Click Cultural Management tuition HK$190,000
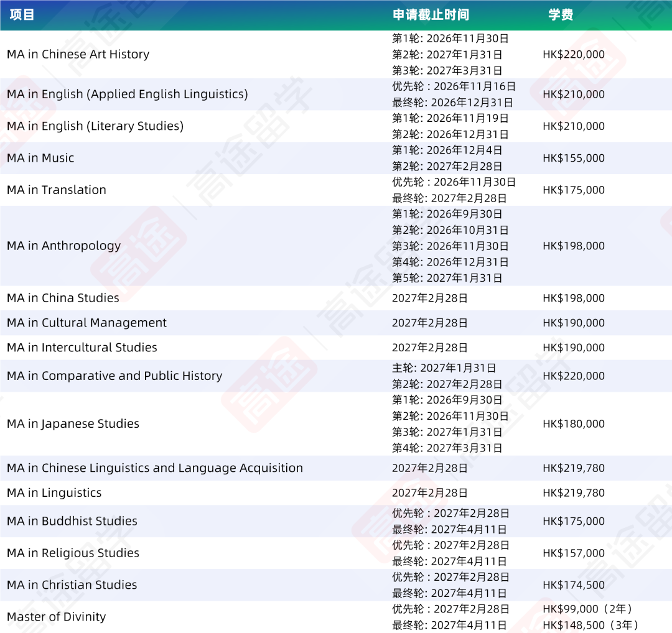 point(574,323)
